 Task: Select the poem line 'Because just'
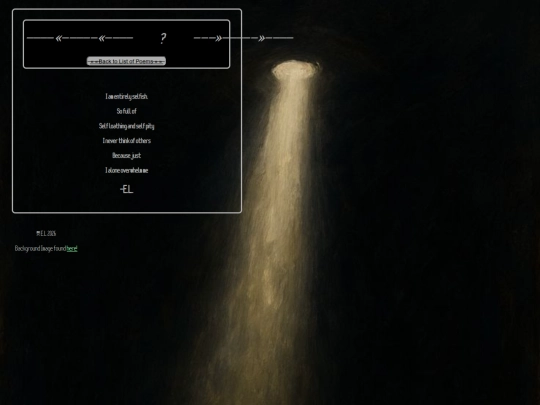(126, 156)
